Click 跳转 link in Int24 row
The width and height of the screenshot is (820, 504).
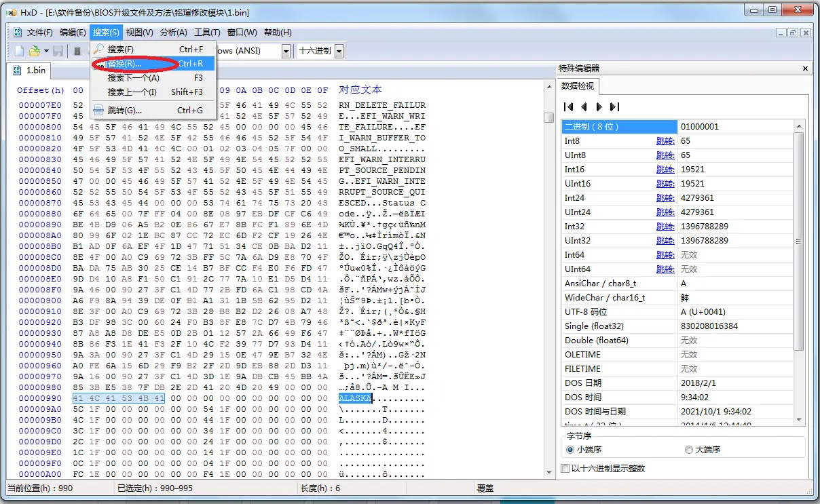click(665, 198)
